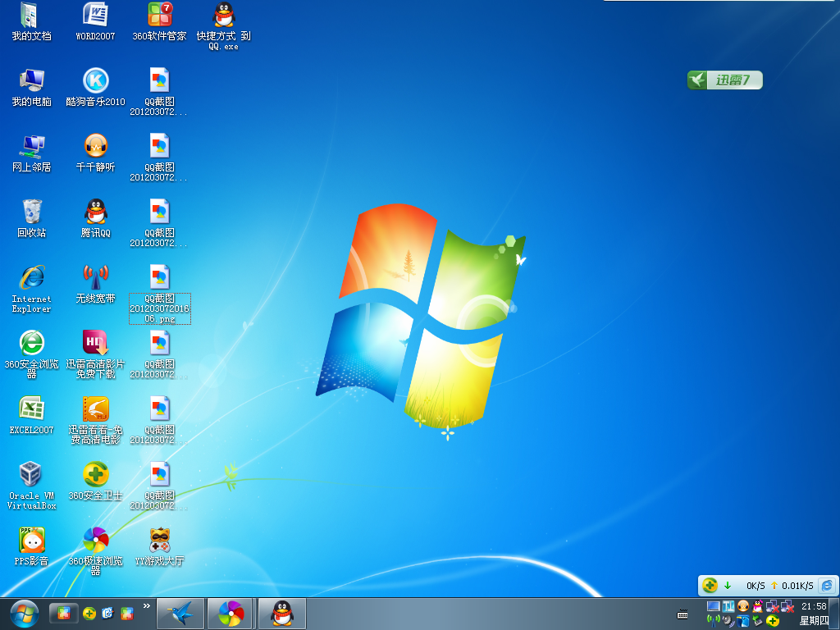Click the safely remove hardware tray icon
The image size is (840, 630).
[757, 621]
